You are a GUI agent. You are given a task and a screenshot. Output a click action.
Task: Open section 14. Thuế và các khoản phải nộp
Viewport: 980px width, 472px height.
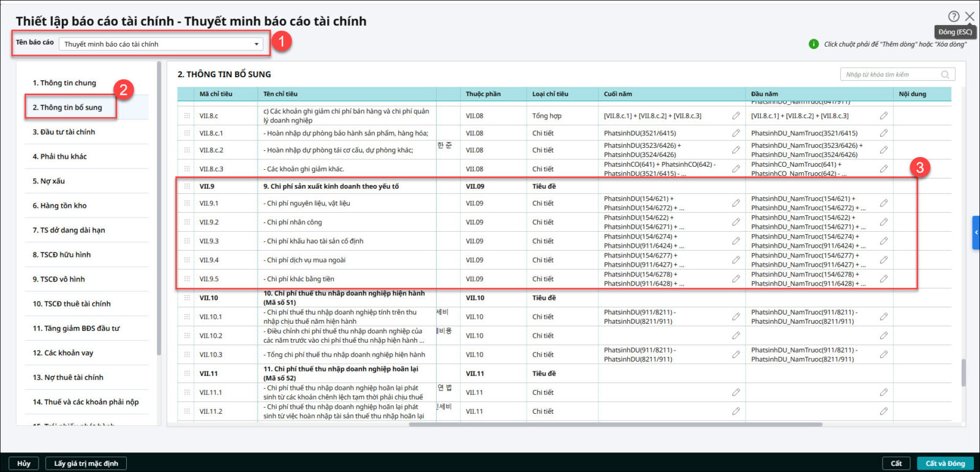click(86, 402)
